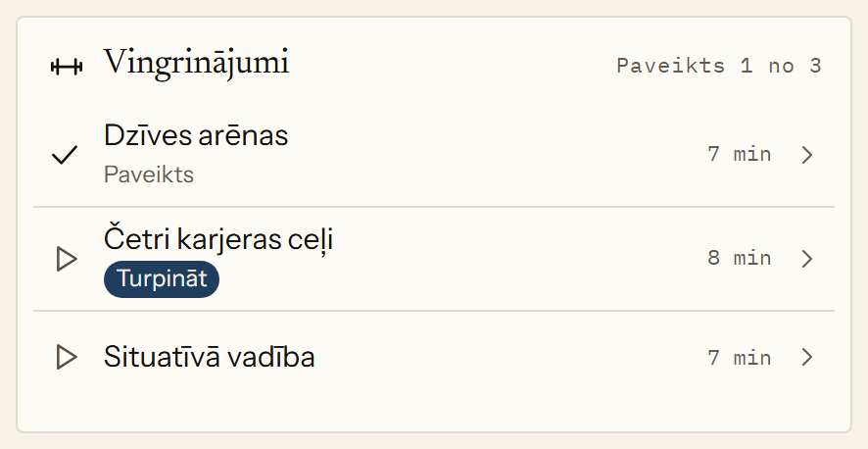Click the play triangle for Četri karjeras ceļi
868x449 pixels.
pyautogui.click(x=67, y=259)
